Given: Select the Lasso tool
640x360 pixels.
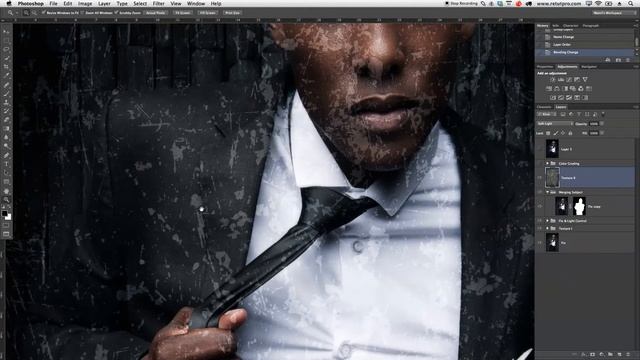Looking at the screenshot, I should 6,49.
